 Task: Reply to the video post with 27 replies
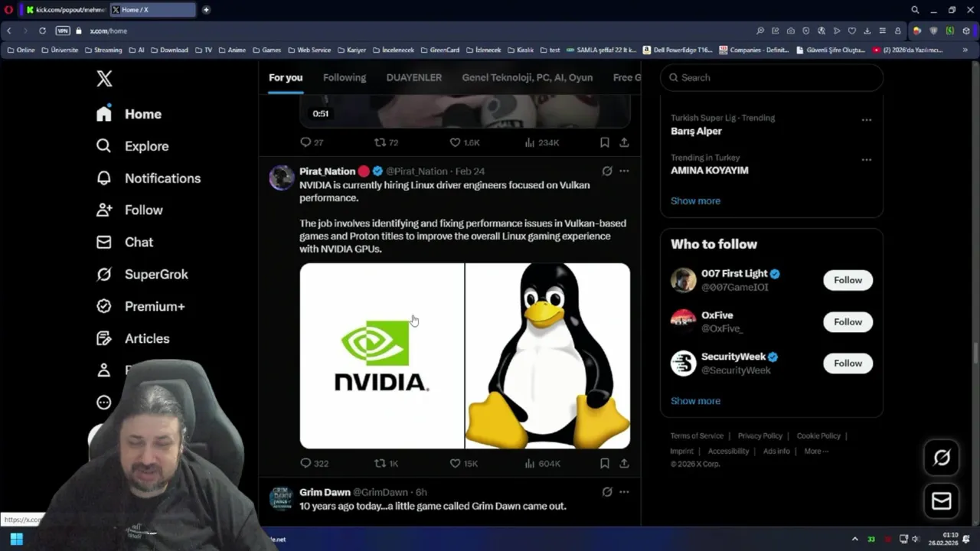click(312, 142)
